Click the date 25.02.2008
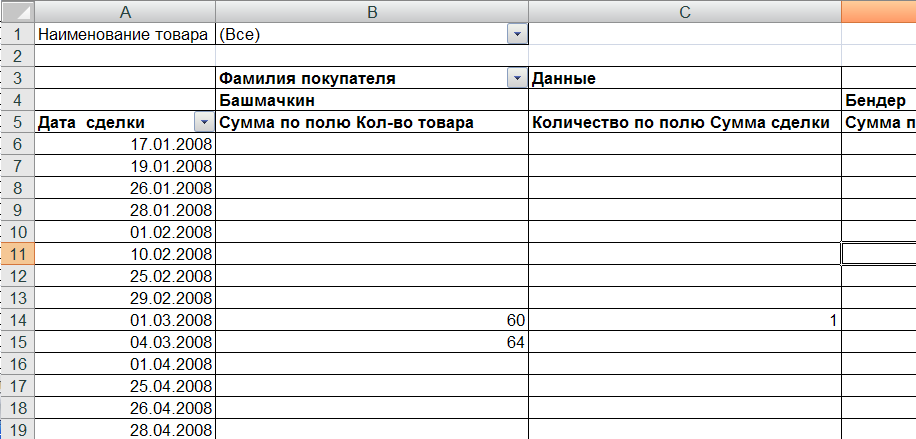The width and height of the screenshot is (916, 439). pos(126,276)
